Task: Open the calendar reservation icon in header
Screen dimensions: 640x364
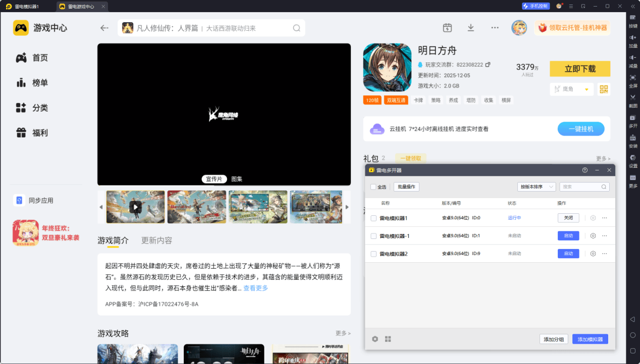Action: tap(447, 28)
